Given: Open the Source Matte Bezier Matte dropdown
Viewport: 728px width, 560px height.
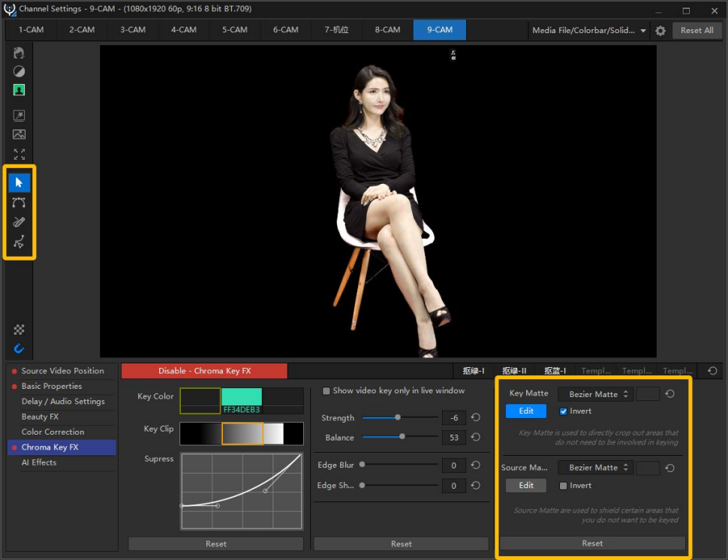Looking at the screenshot, I should coord(595,468).
